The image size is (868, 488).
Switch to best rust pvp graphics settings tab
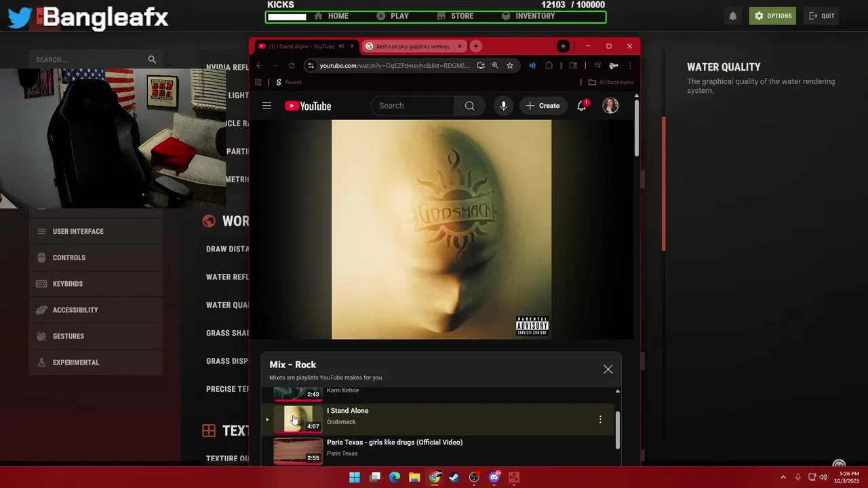click(x=412, y=46)
